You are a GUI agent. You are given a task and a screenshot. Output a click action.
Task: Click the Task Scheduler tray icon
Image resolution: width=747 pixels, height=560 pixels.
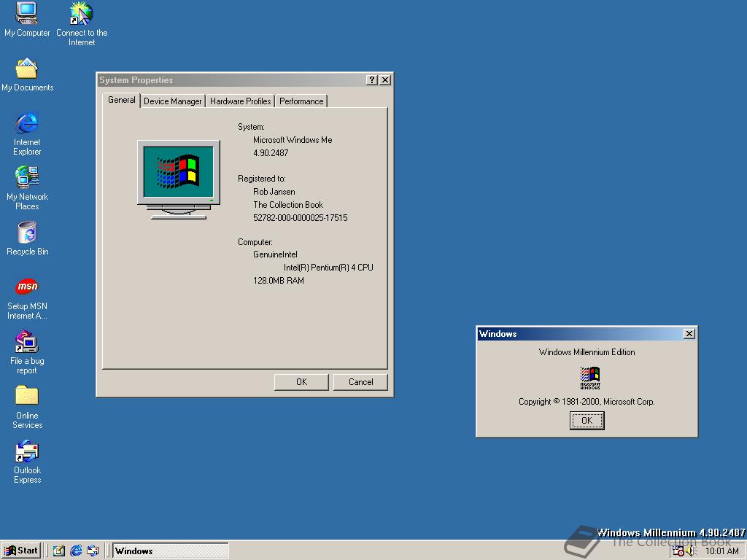point(678,551)
